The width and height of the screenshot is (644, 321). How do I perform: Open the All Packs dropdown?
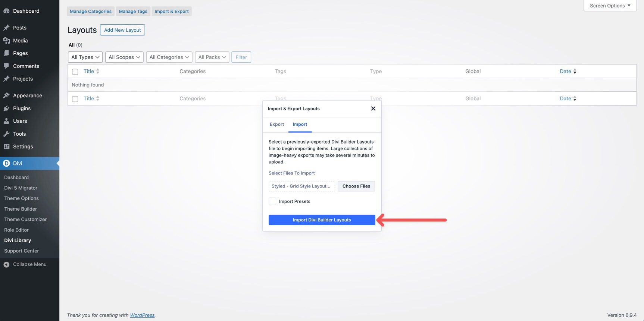(212, 57)
